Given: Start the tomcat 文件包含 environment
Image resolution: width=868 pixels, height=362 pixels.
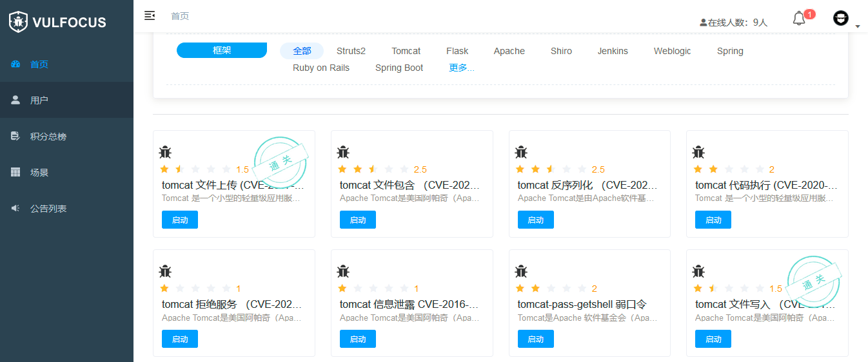Looking at the screenshot, I should pyautogui.click(x=358, y=220).
